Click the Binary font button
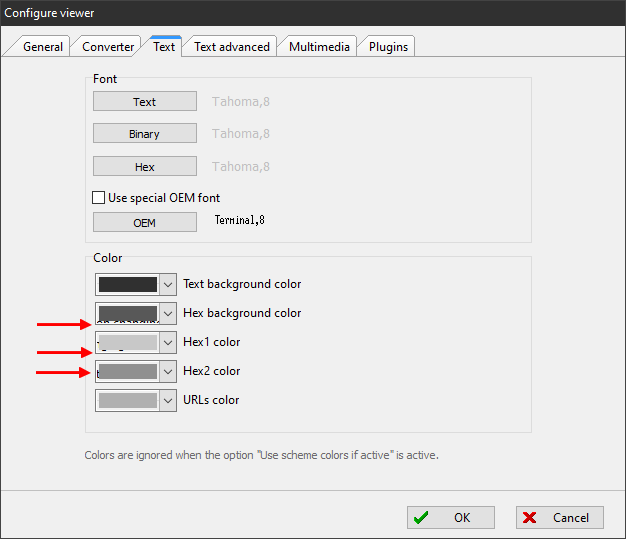Image resolution: width=626 pixels, height=539 pixels. click(145, 133)
